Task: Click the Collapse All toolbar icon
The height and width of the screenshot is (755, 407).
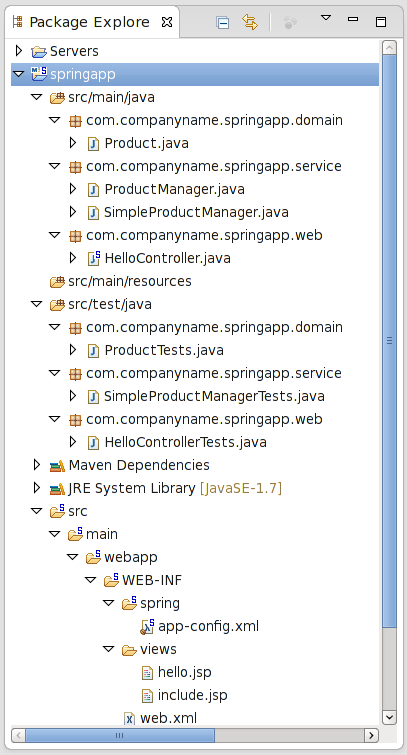Action: coord(223,22)
